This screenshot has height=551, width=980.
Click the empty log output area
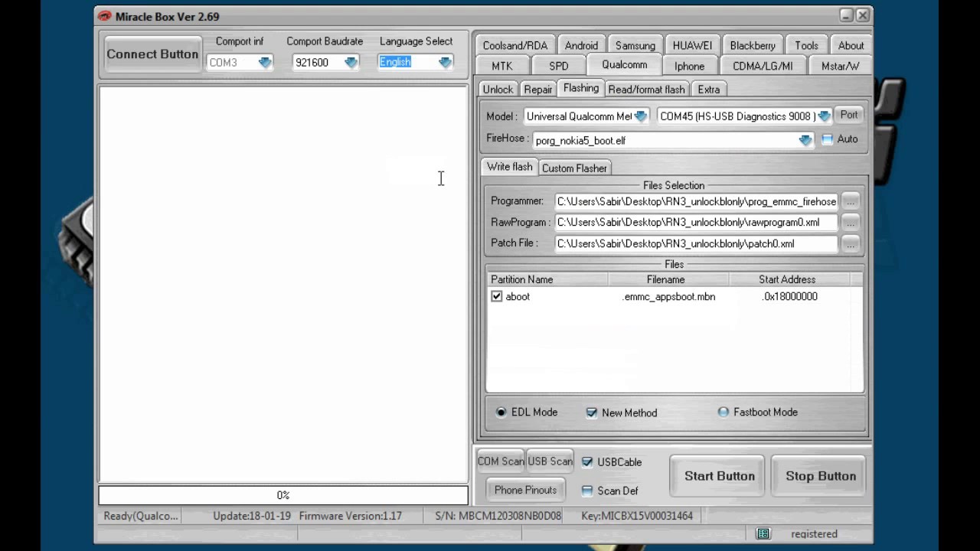coord(283,284)
